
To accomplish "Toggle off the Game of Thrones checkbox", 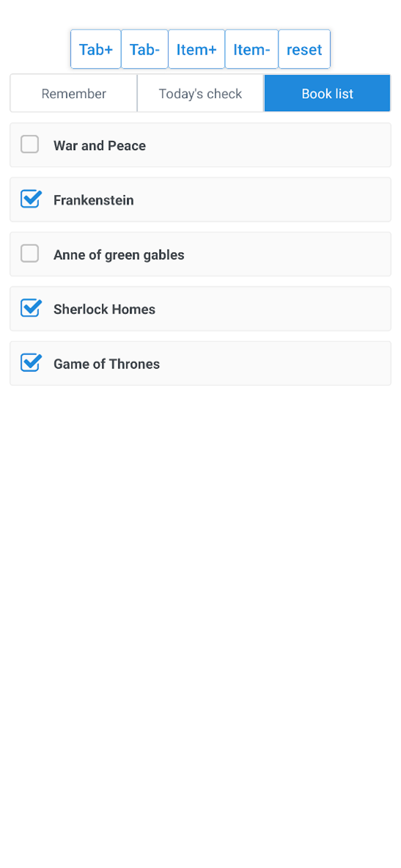I will [x=31, y=363].
